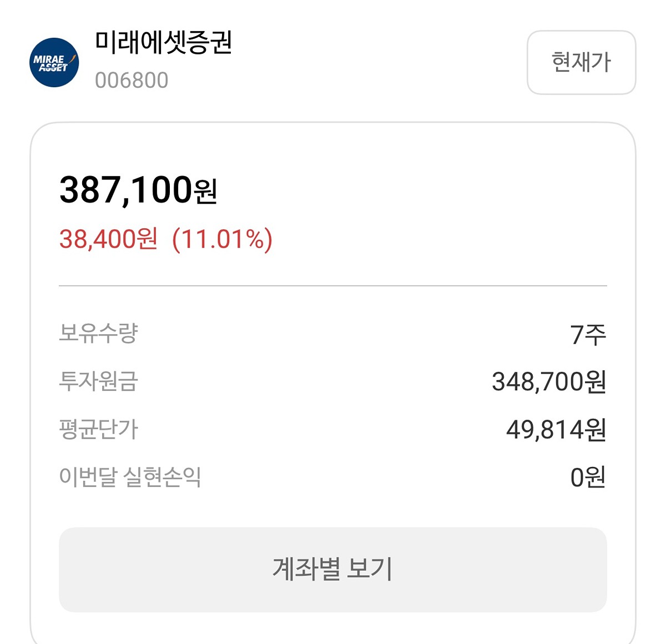Tap the Mirae Asset logo icon
This screenshot has height=644, width=666.
[54, 62]
